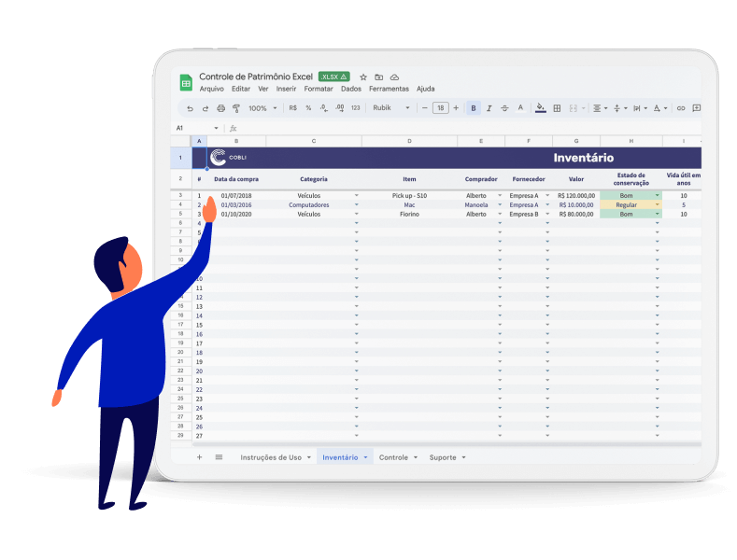Insert a comment
737x560 pixels.
(696, 108)
